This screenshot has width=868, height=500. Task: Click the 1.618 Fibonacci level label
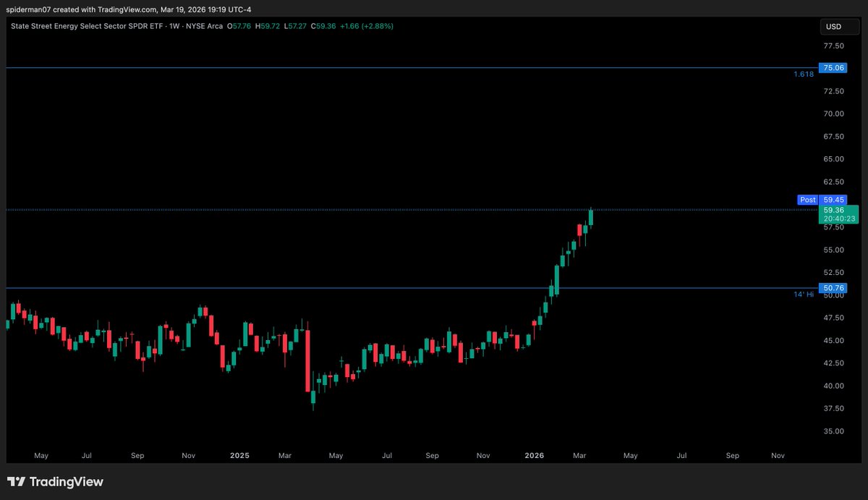point(804,75)
